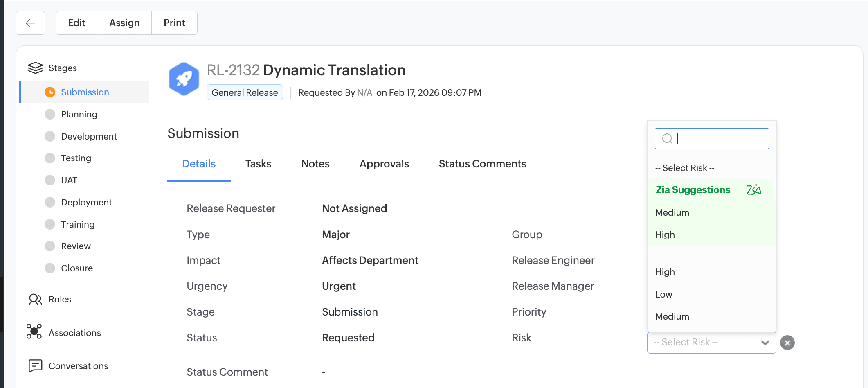The height and width of the screenshot is (388, 868).
Task: Click the Associations network icon
Action: pos(34,332)
